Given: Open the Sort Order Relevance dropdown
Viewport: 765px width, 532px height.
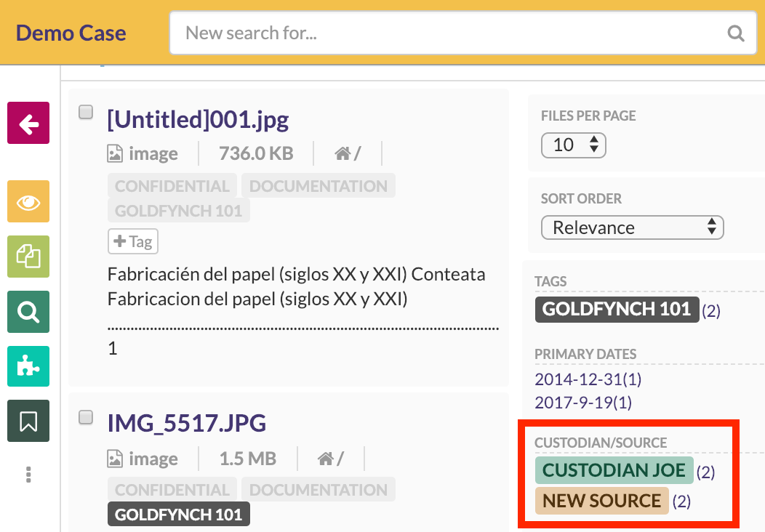Looking at the screenshot, I should tap(633, 227).
